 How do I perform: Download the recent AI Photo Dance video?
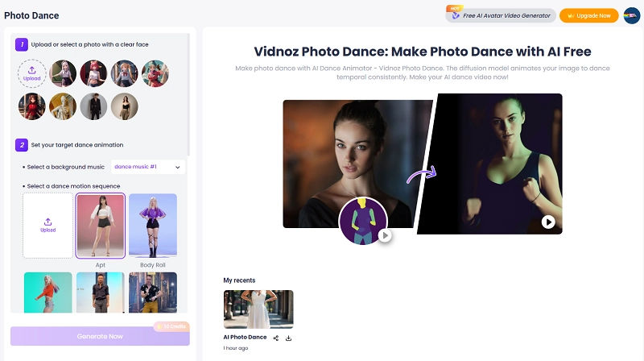pyautogui.click(x=289, y=338)
